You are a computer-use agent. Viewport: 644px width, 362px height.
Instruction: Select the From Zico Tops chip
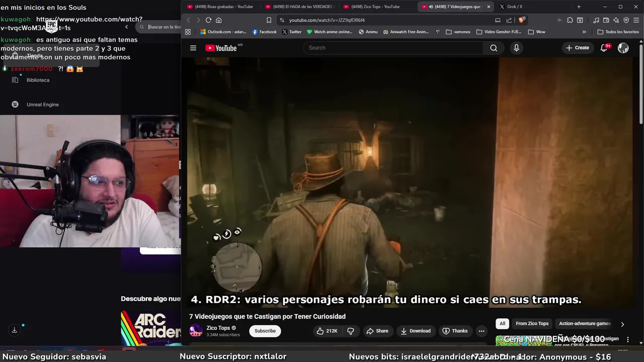pos(532,324)
